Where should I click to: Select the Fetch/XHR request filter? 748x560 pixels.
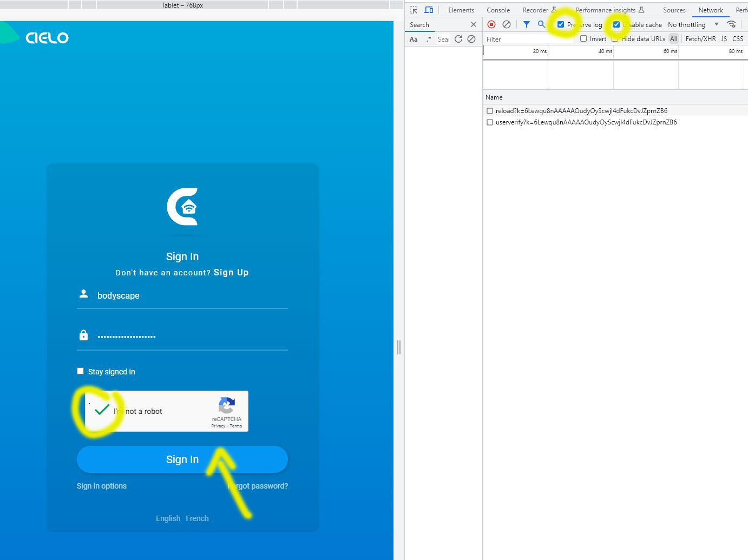(700, 38)
